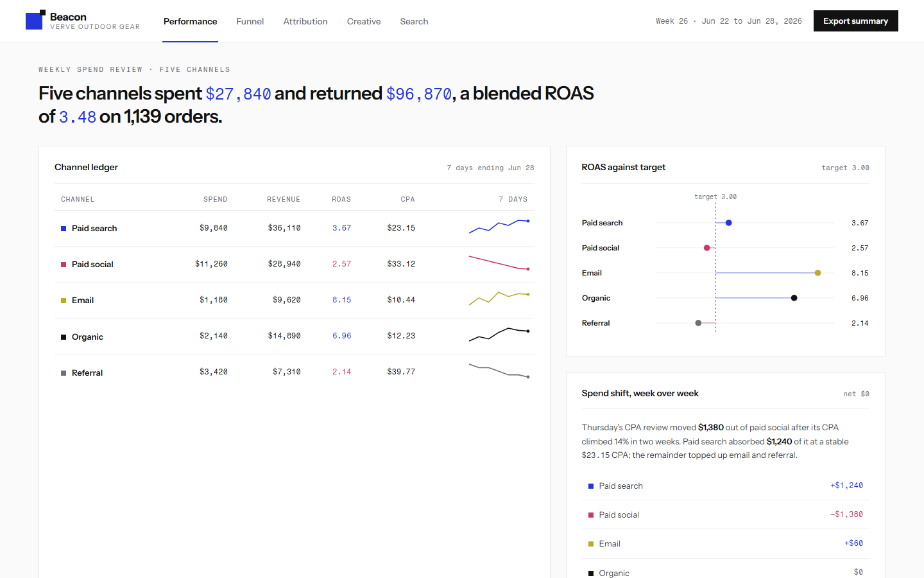The width and height of the screenshot is (924, 578).
Task: Click the REVENUE column header
Action: tap(284, 199)
